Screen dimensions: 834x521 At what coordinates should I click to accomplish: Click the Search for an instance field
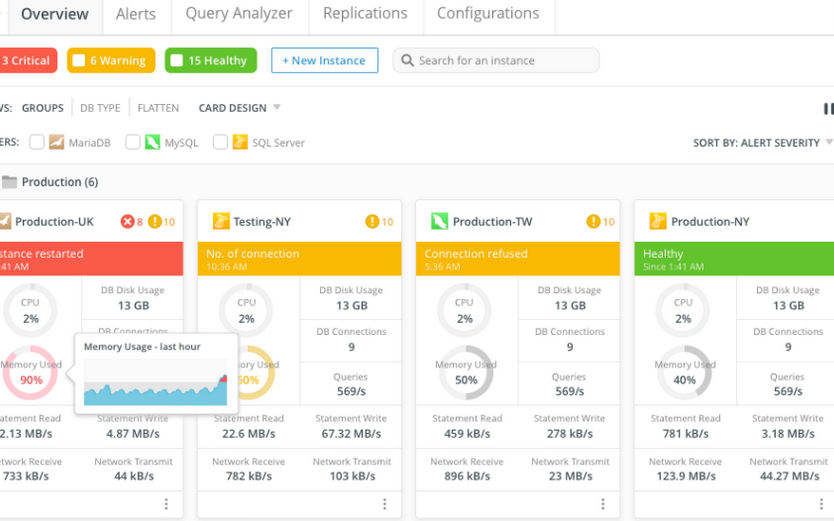click(x=496, y=61)
